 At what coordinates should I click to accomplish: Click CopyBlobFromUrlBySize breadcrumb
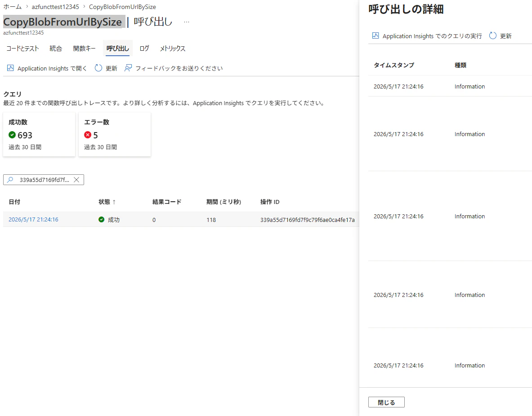pyautogui.click(x=122, y=7)
